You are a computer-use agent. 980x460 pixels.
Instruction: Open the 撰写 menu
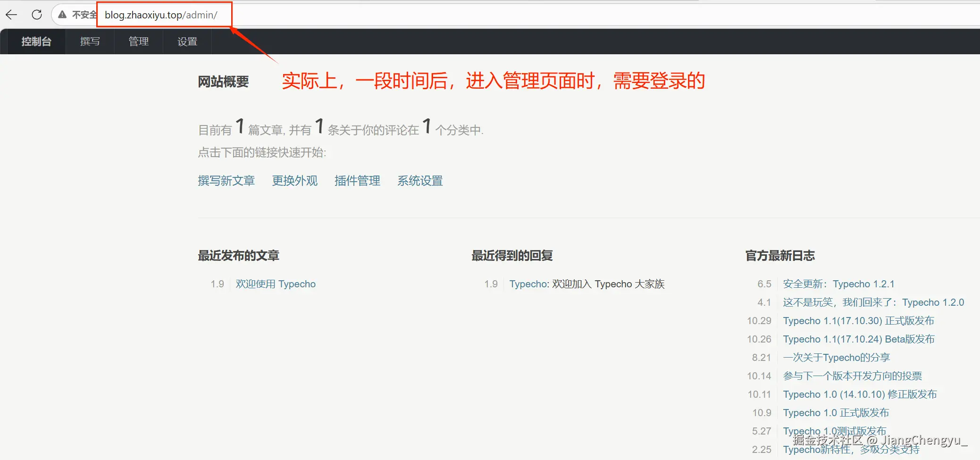tap(90, 42)
